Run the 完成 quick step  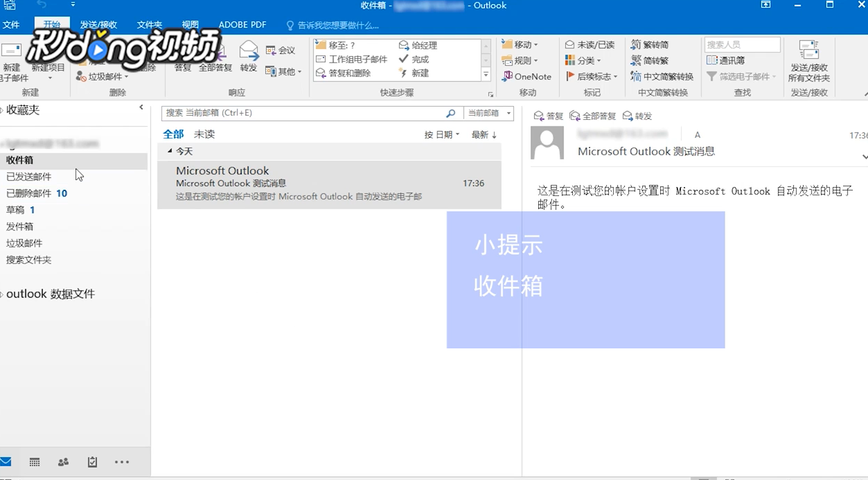click(414, 59)
